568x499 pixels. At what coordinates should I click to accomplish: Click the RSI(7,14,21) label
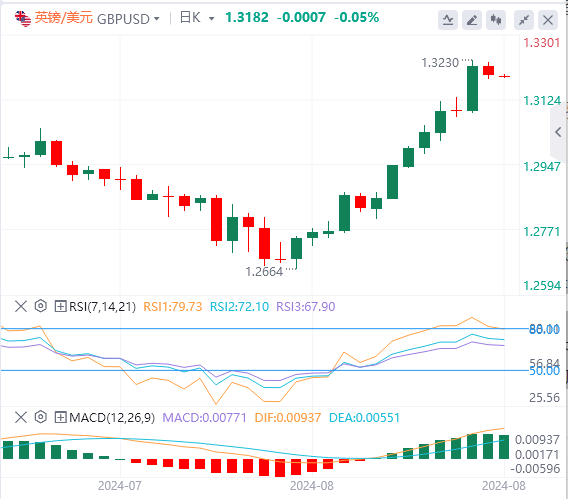[x=103, y=307]
